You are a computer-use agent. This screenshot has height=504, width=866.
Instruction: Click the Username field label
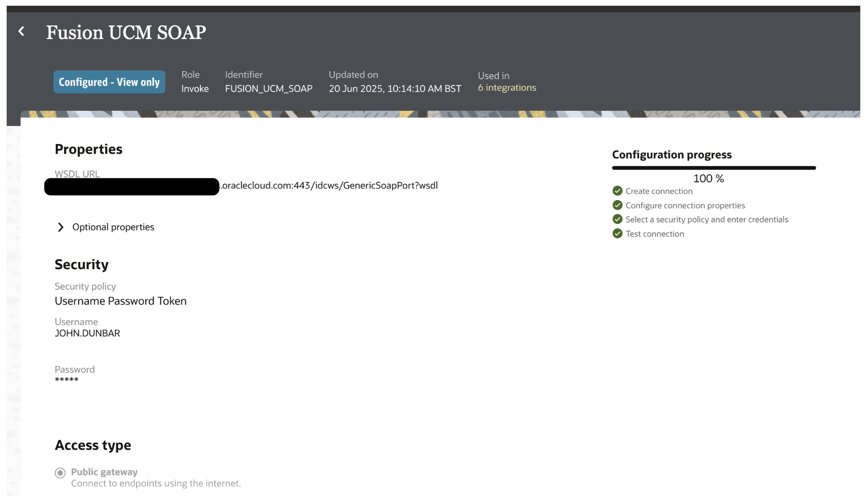(76, 322)
